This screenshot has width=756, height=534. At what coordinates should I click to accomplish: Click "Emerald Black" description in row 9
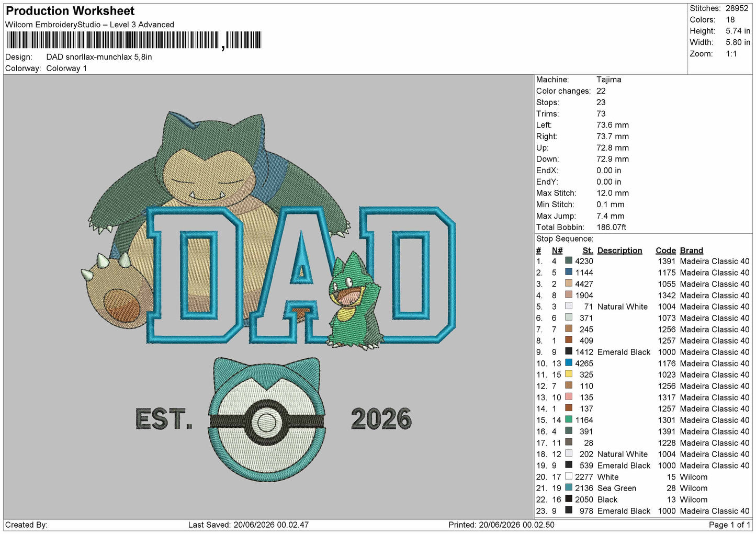tap(624, 352)
